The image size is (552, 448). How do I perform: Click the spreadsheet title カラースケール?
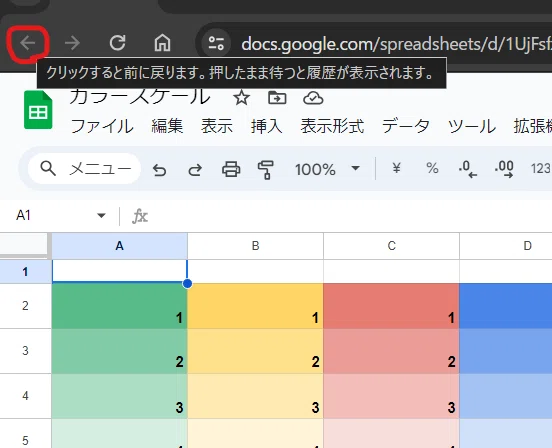point(140,96)
